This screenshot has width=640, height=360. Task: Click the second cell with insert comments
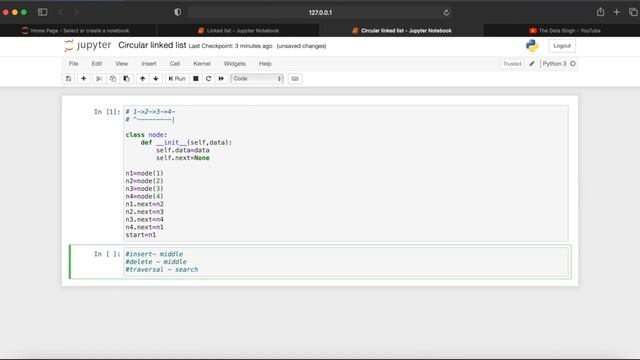click(x=346, y=262)
